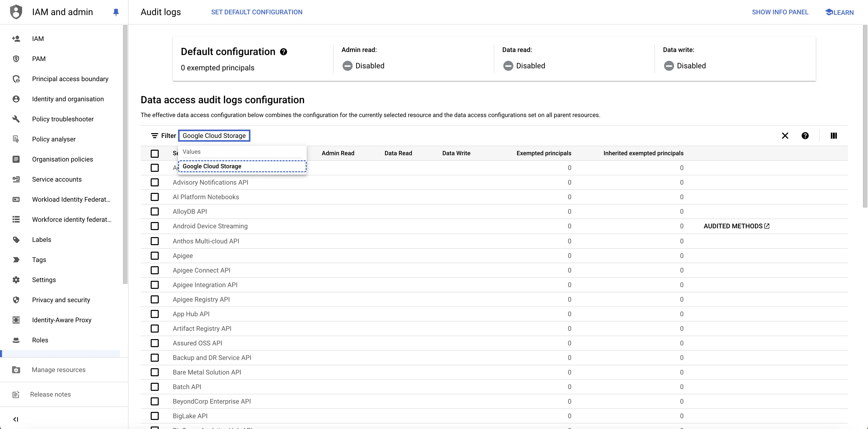Click the IAM add-person icon in sidebar
This screenshot has width=868, height=429.
[16, 38]
